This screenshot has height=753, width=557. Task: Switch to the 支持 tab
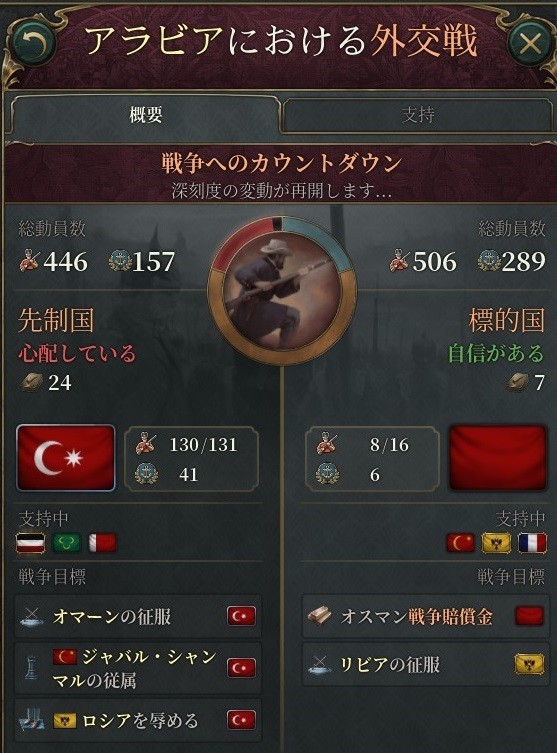(x=418, y=115)
